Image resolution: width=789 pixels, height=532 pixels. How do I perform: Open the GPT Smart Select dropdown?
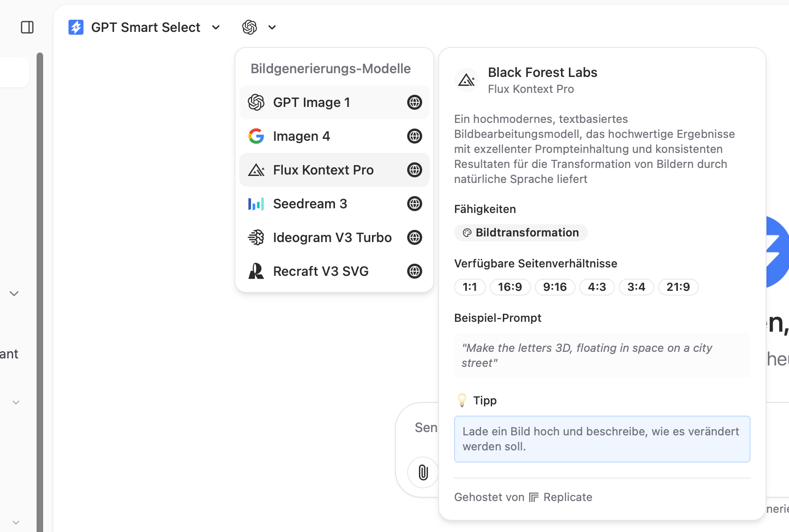pyautogui.click(x=144, y=27)
